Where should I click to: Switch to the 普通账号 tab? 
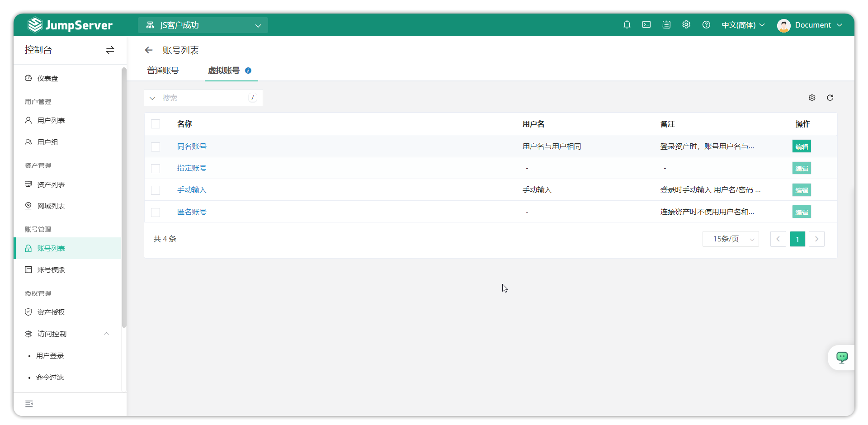point(163,71)
